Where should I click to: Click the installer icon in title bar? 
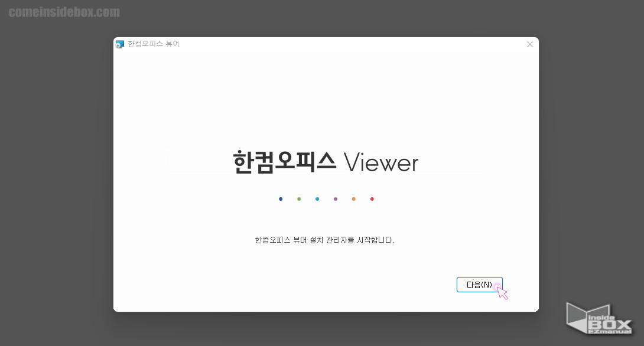pyautogui.click(x=119, y=44)
